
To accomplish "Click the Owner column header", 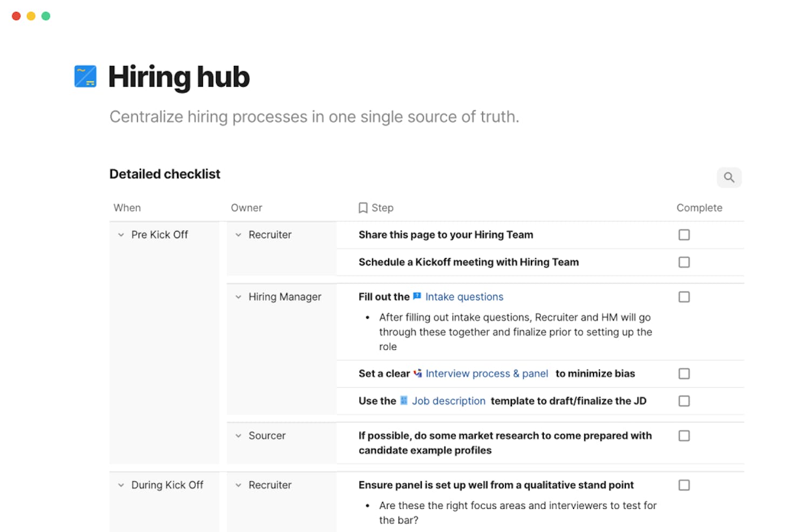I will [246, 208].
